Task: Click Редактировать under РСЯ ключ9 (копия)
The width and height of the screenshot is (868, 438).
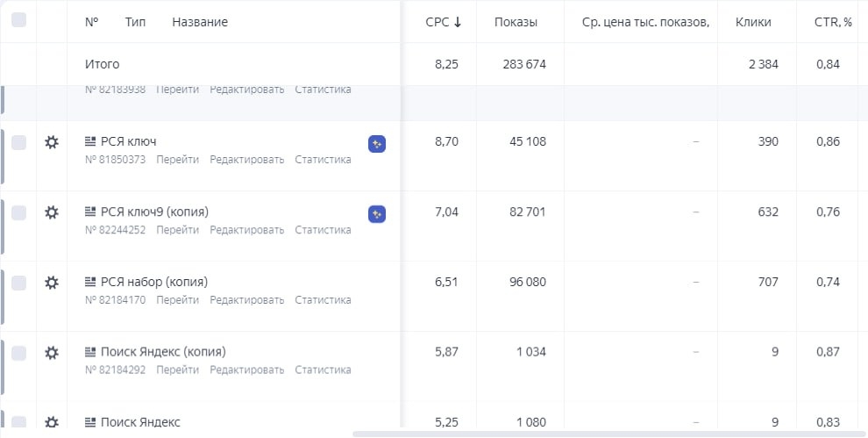Action: [x=247, y=230]
